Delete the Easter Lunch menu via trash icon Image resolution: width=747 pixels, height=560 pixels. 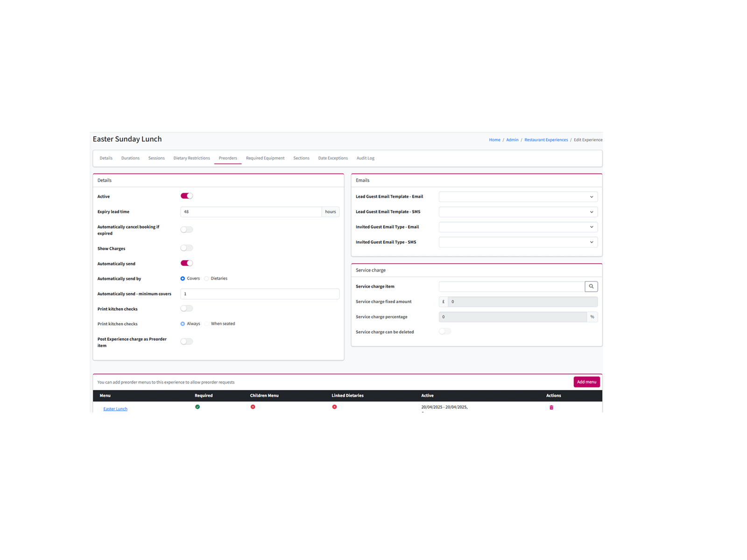click(x=551, y=407)
